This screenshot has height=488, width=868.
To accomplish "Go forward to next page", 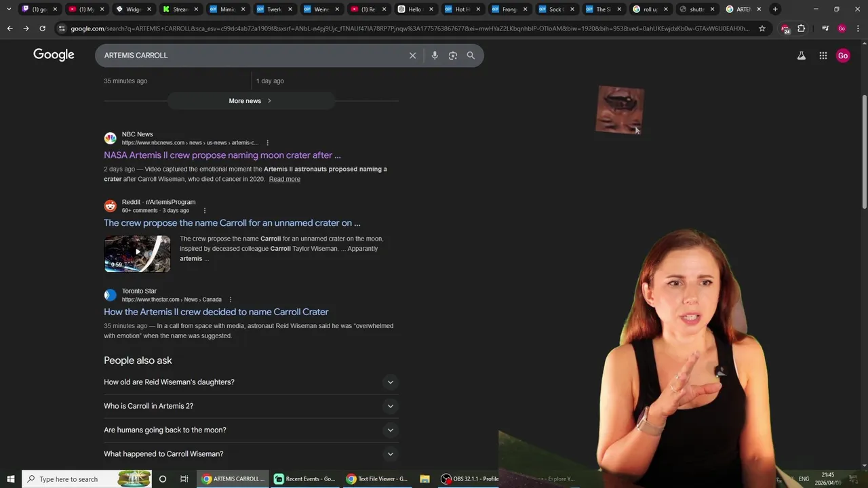I will click(x=26, y=28).
